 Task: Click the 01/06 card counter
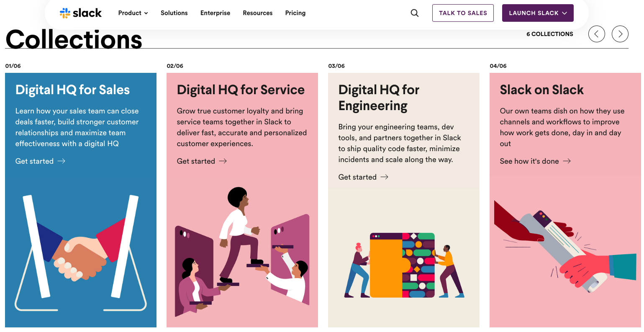coord(13,66)
